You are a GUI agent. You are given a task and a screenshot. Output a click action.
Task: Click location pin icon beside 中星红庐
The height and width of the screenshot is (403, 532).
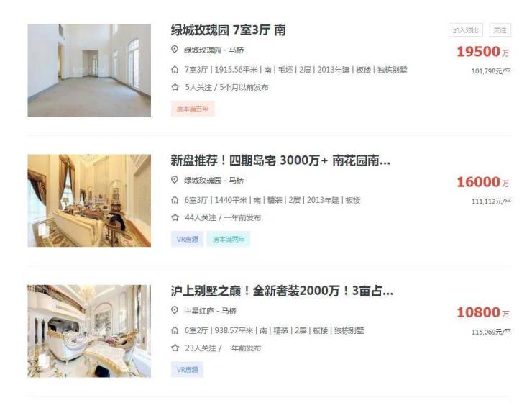(175, 310)
